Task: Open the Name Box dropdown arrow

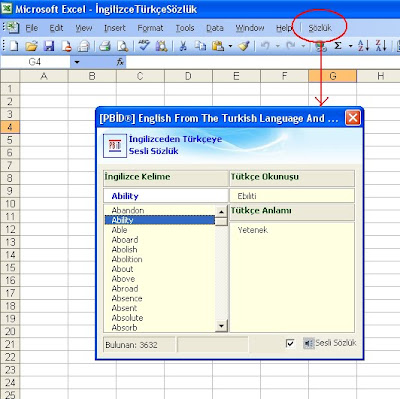Action: pyautogui.click(x=77, y=62)
